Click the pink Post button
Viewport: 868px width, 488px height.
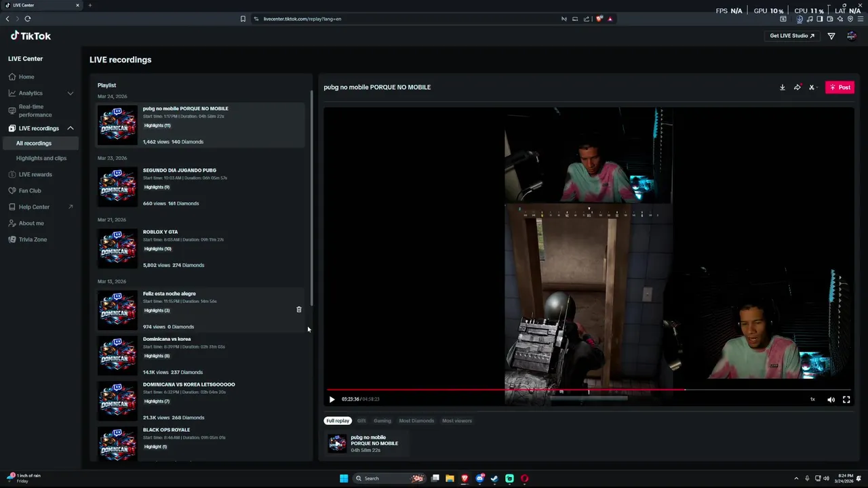[840, 87]
